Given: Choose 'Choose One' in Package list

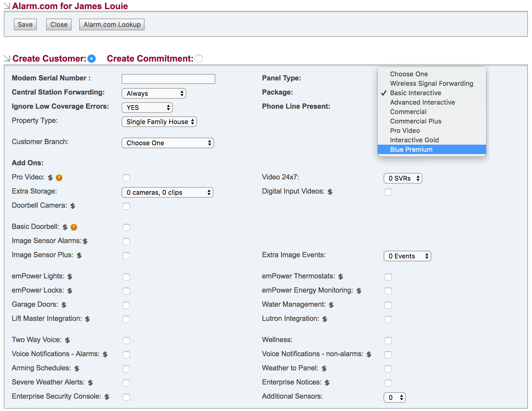Looking at the screenshot, I should click(432, 74).
